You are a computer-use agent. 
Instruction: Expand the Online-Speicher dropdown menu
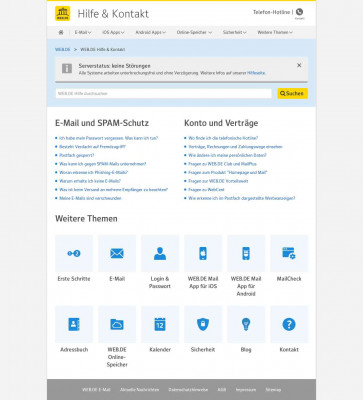pos(194,32)
